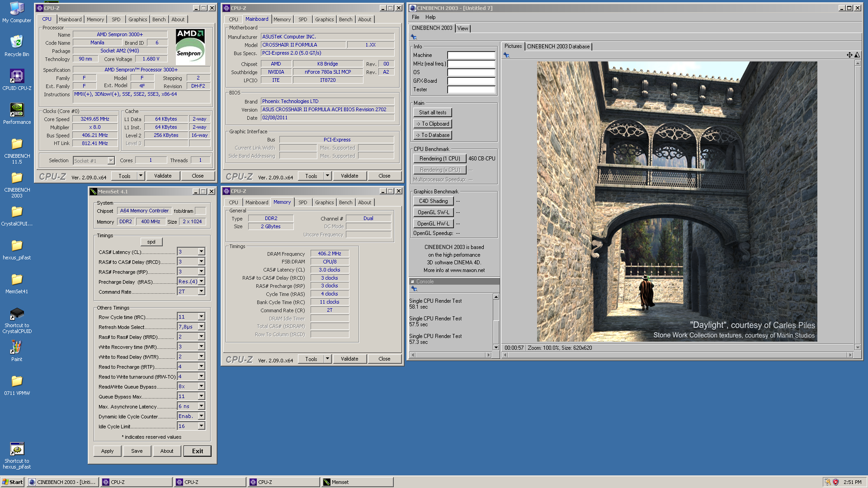
Task: Click the first system tray icon
Action: (x=827, y=482)
